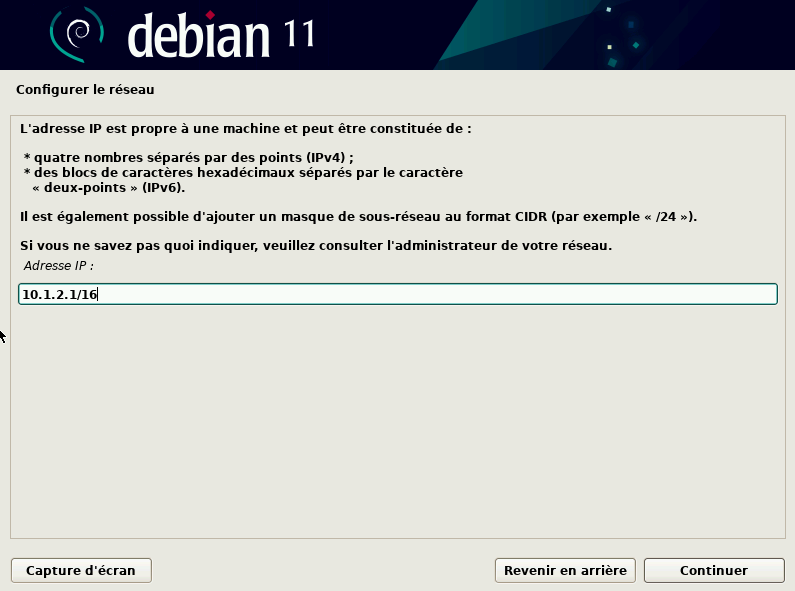This screenshot has width=795, height=591.
Task: Click the line about hexadecimal character blocks
Action: [243, 173]
